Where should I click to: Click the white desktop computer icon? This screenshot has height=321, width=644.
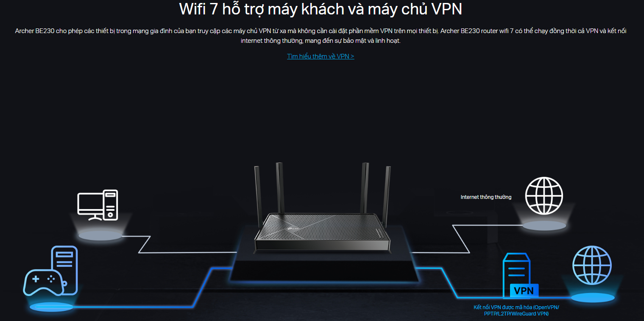tap(98, 205)
